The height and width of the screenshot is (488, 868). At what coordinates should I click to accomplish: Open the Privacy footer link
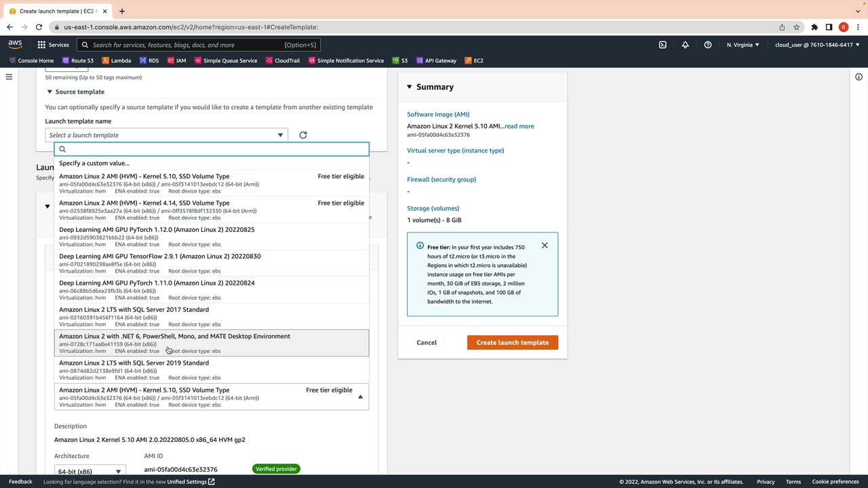pyautogui.click(x=766, y=482)
